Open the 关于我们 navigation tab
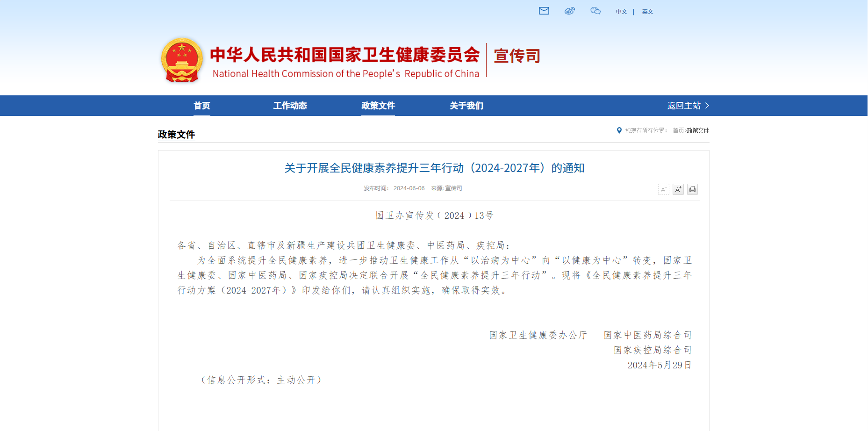The width and height of the screenshot is (868, 431). [466, 106]
